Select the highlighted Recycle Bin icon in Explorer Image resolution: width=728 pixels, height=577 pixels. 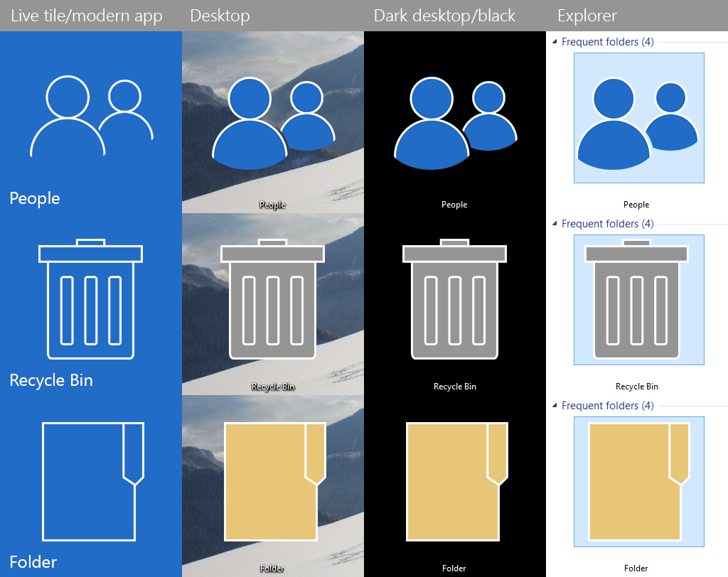pyautogui.click(x=638, y=300)
